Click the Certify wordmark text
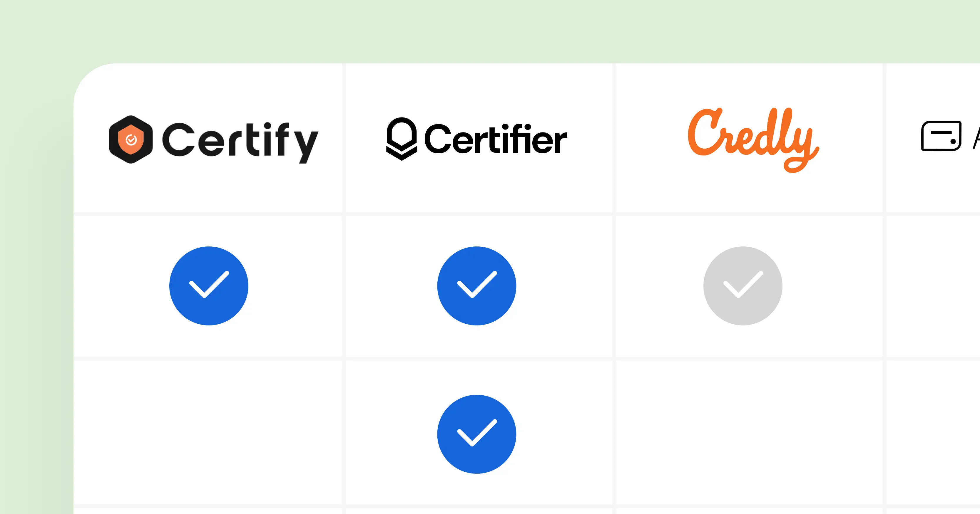Viewport: 980px width, 514px height. 240,141
